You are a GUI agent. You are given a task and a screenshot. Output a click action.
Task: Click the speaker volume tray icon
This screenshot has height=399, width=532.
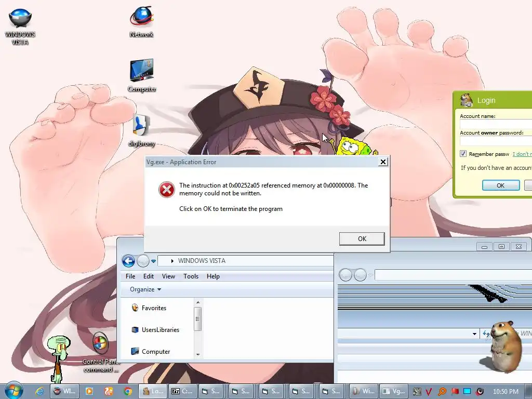coord(480,392)
